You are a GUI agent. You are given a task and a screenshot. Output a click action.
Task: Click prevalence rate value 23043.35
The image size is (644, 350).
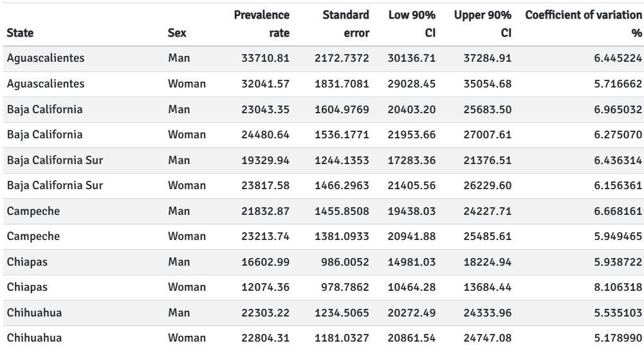coord(265,109)
